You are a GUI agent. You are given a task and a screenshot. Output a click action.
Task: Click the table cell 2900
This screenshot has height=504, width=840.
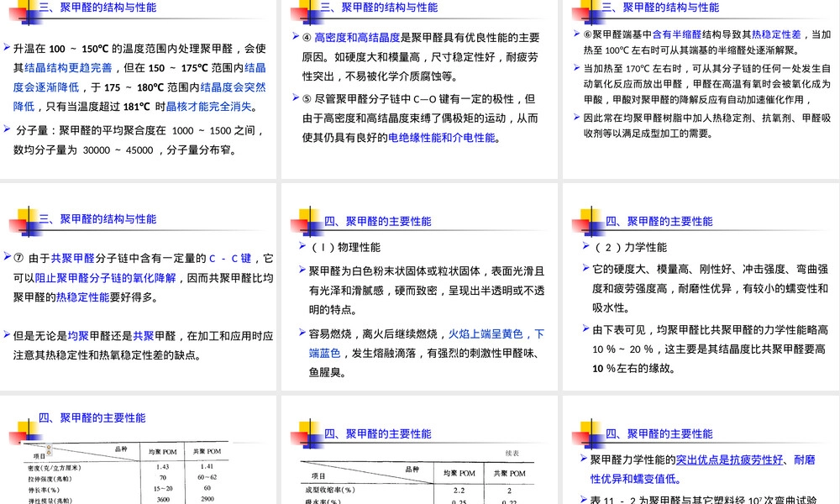pos(207,499)
